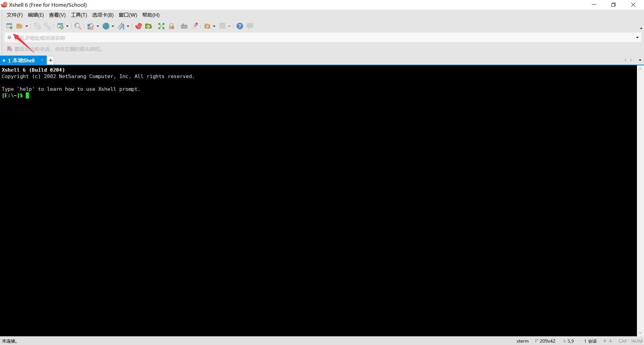This screenshot has width=644, height=345.
Task: Click the reconnect link icon
Action: [48, 26]
